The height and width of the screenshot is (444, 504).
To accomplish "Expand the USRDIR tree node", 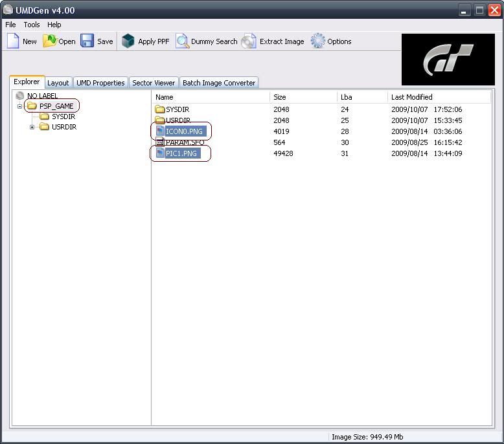I will tap(32, 127).
